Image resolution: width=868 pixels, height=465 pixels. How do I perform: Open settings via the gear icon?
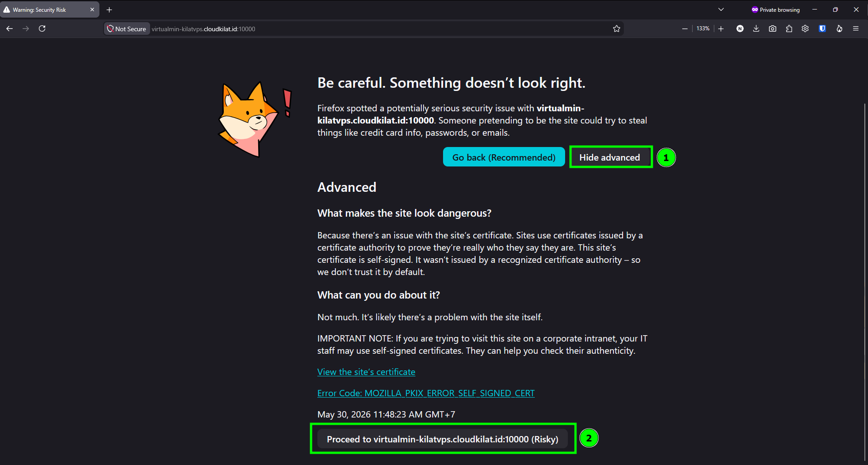pyautogui.click(x=805, y=28)
